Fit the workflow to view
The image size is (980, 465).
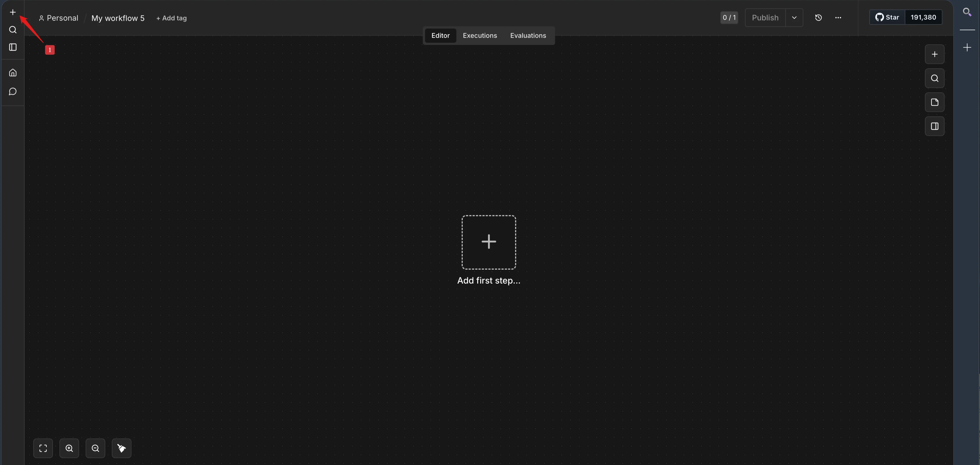click(x=43, y=448)
